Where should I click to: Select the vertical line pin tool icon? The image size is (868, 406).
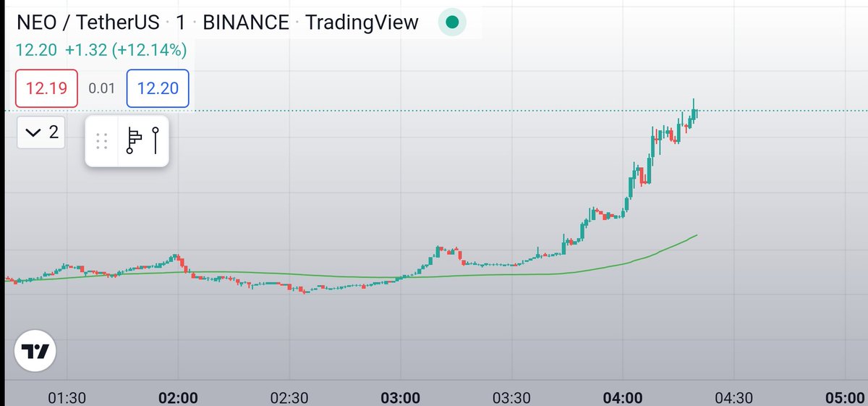point(156,140)
